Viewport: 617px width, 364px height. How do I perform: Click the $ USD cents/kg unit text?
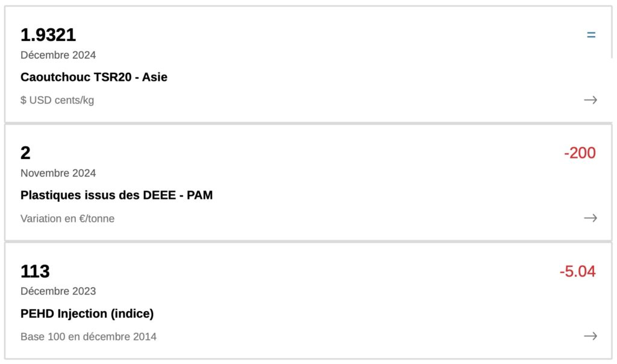(57, 100)
